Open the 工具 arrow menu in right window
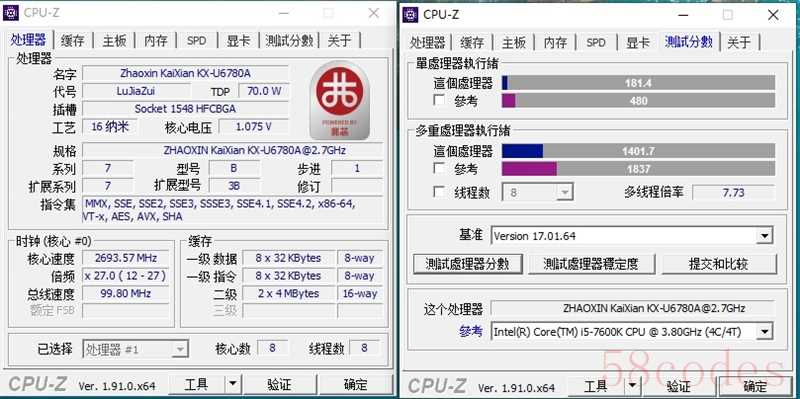 click(632, 386)
